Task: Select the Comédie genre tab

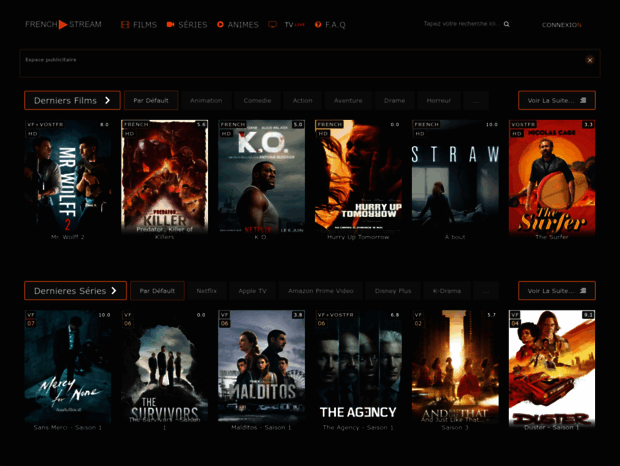Action: [257, 100]
